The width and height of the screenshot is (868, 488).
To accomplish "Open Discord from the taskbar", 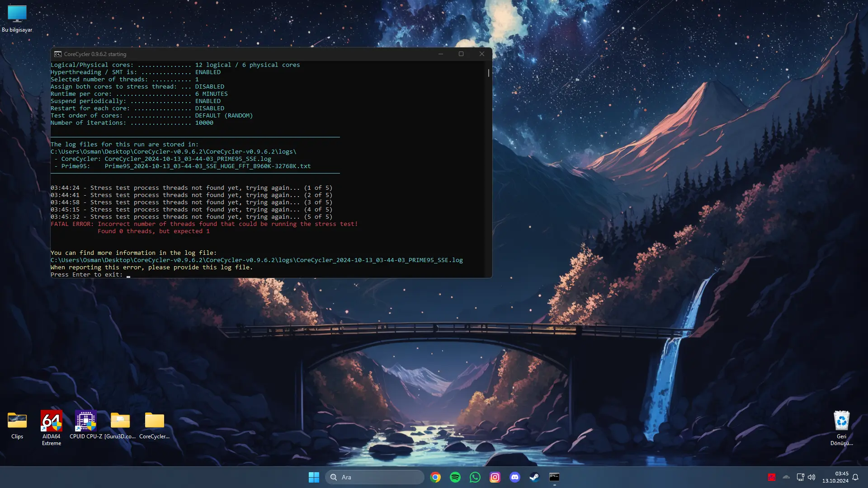I will click(515, 477).
